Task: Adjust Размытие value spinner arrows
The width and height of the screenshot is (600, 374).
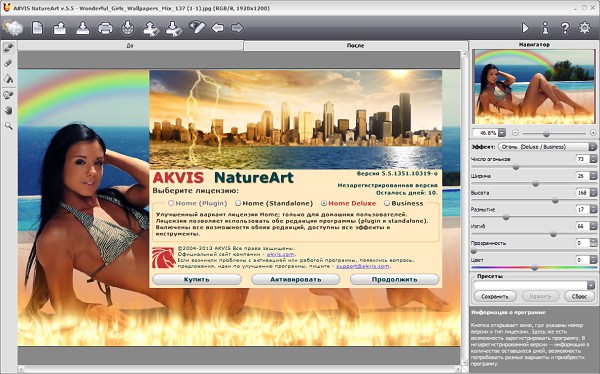Action: 593,209
